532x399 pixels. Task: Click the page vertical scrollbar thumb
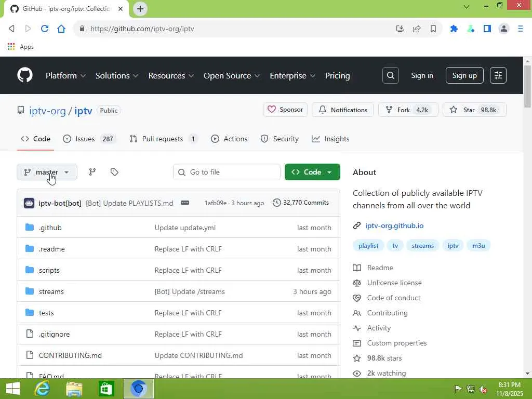click(x=527, y=87)
